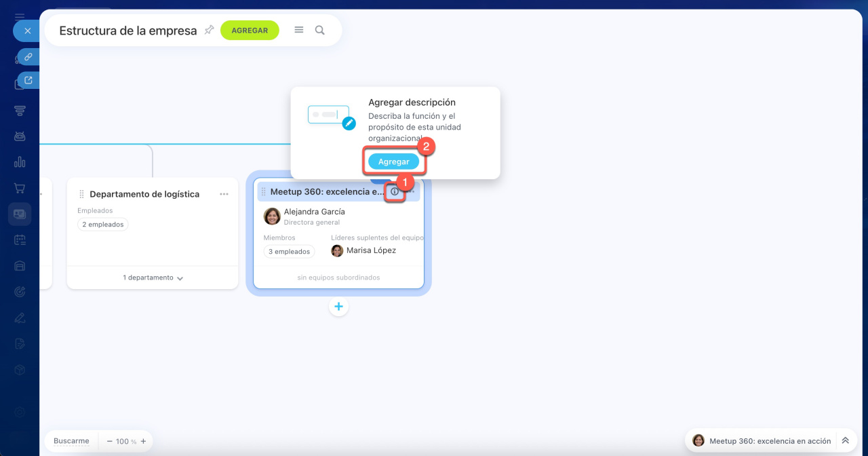Click the copy link icon on left edge
This screenshot has height=456, width=868.
point(28,57)
